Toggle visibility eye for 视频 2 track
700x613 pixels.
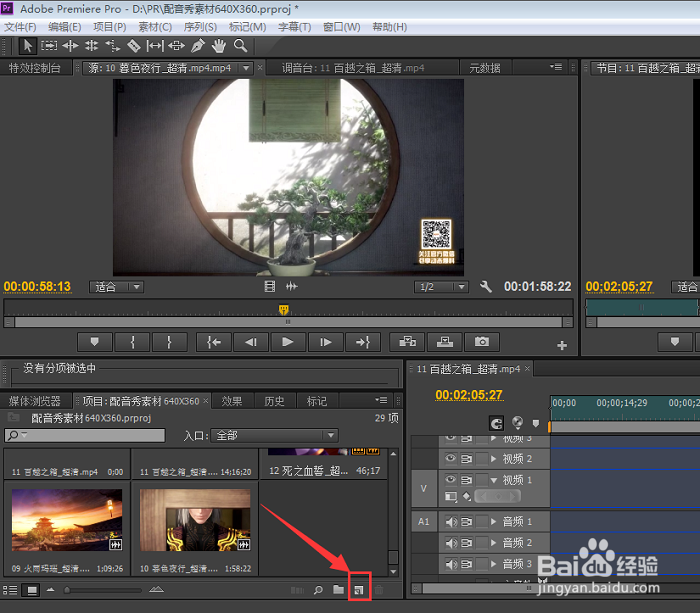pyautogui.click(x=451, y=458)
